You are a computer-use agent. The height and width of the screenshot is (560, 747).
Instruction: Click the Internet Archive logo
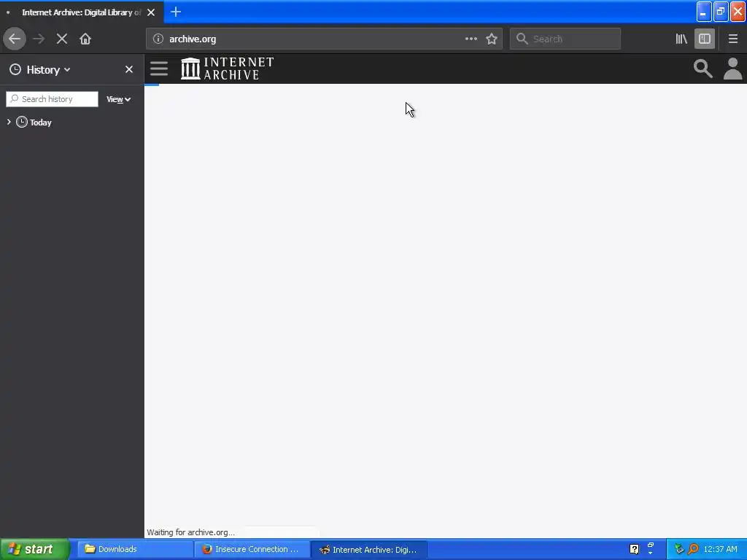(x=228, y=69)
